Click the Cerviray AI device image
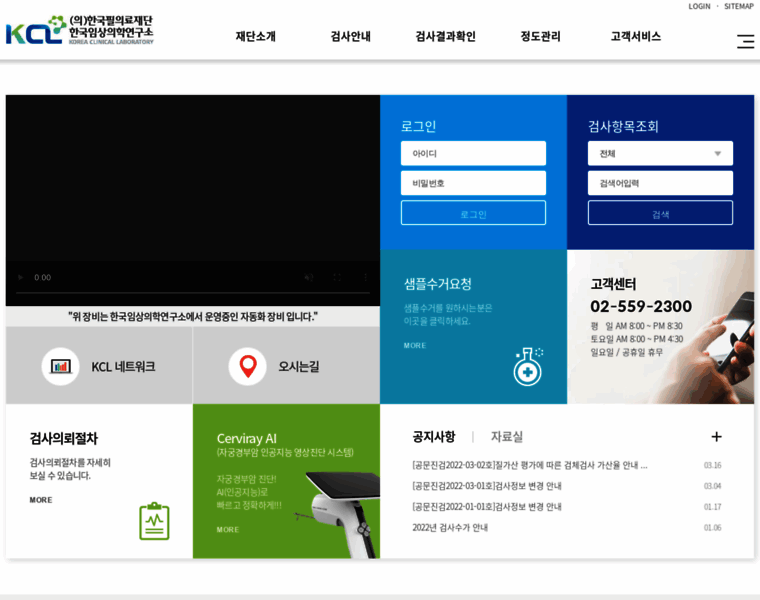Image resolution: width=760 pixels, height=600 pixels. 337,515
